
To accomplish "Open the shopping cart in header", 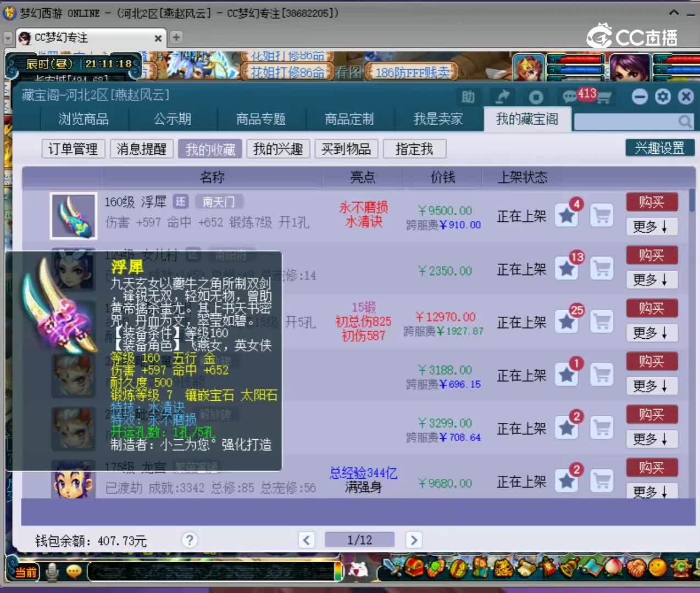I will [604, 98].
